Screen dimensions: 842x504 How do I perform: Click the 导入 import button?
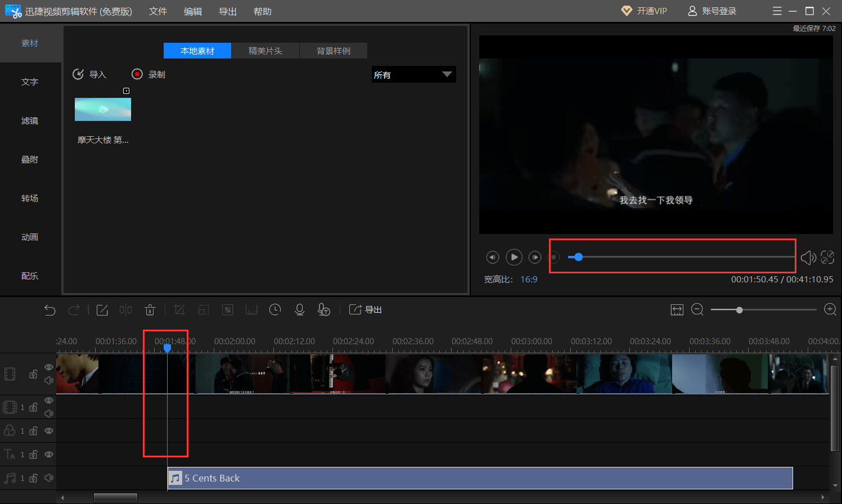coord(89,74)
